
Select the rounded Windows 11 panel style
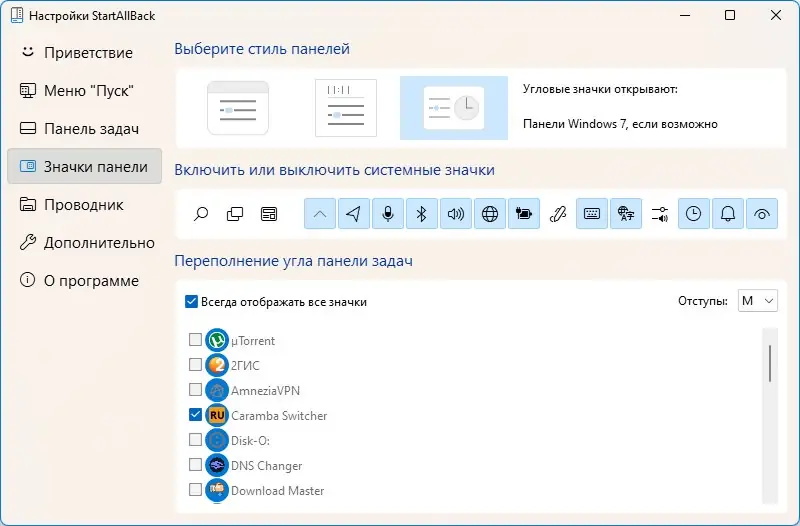click(238, 108)
